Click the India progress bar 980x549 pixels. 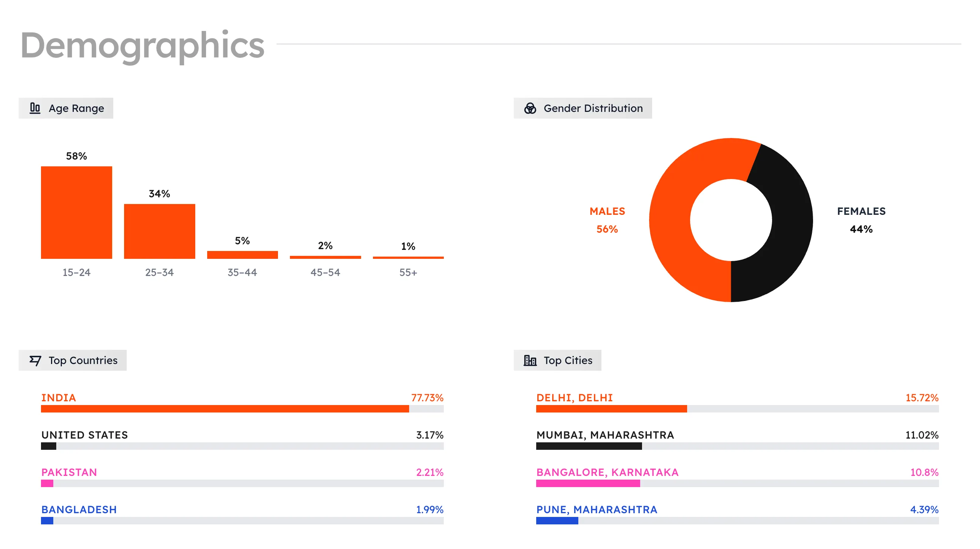[x=224, y=408]
